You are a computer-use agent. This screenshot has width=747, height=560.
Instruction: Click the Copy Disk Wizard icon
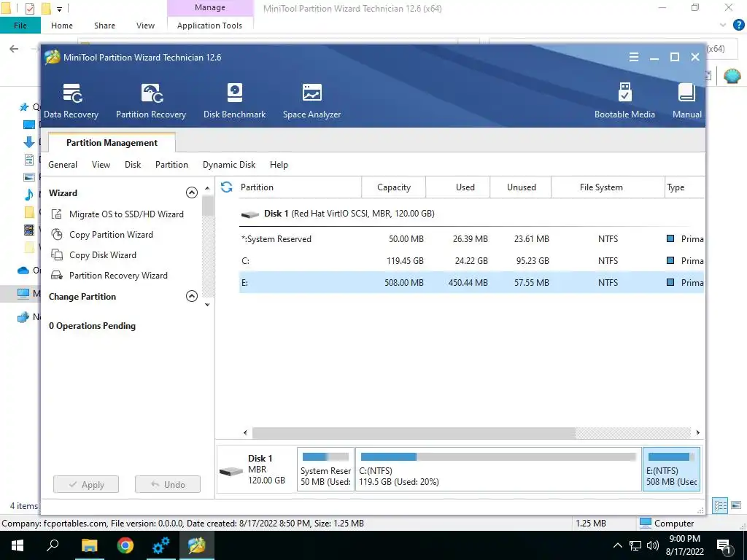click(x=57, y=254)
